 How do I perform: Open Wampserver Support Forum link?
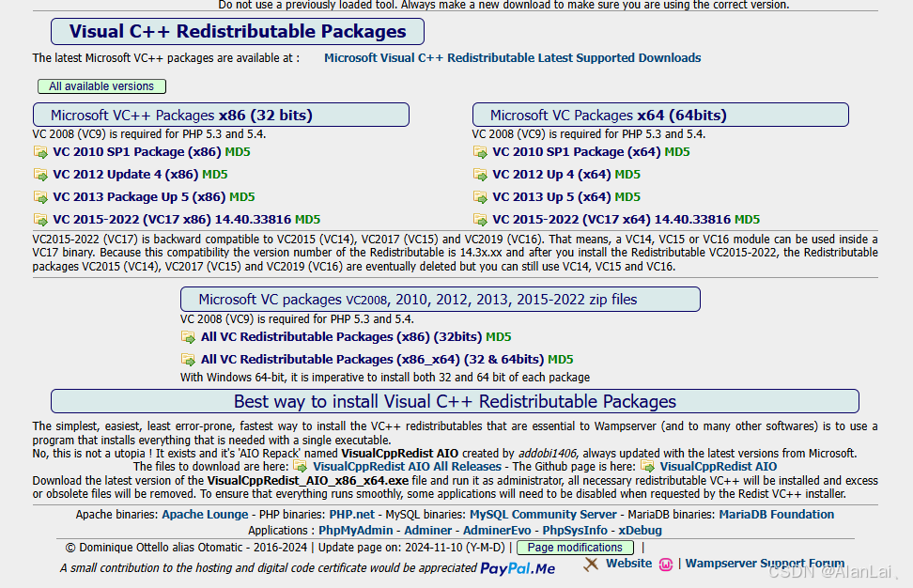(765, 564)
